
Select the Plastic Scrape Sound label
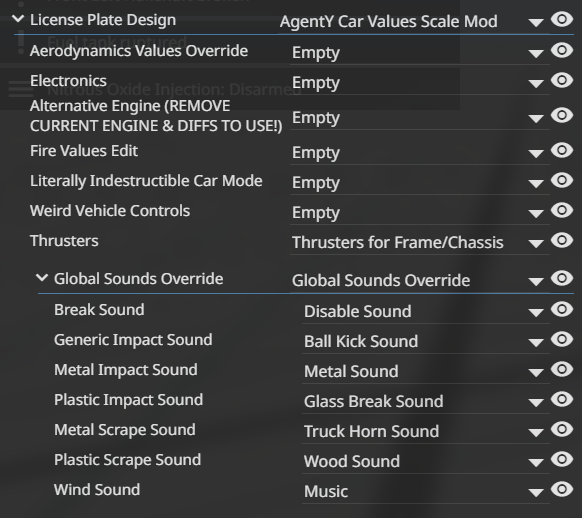[127, 460]
